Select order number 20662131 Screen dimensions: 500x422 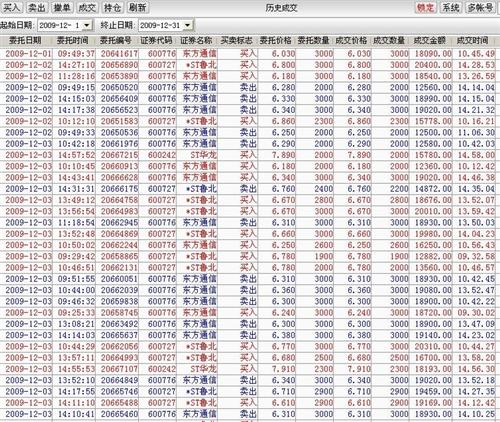click(119, 268)
